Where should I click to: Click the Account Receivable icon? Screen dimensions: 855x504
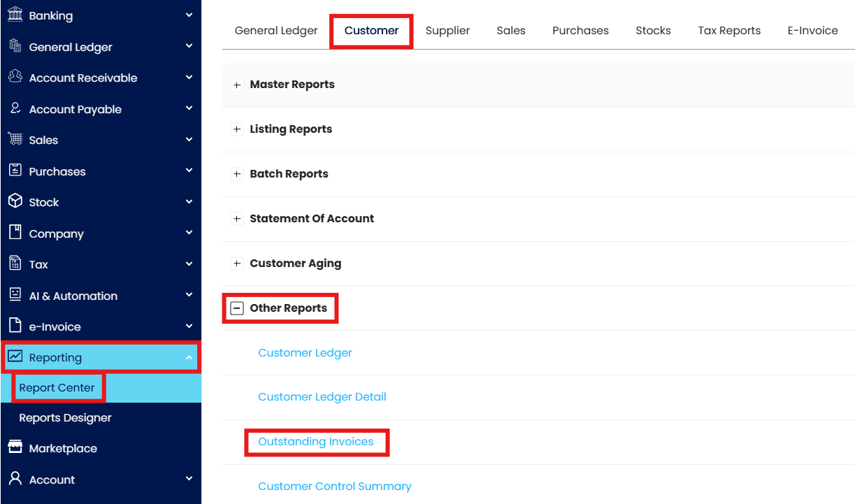(x=15, y=77)
